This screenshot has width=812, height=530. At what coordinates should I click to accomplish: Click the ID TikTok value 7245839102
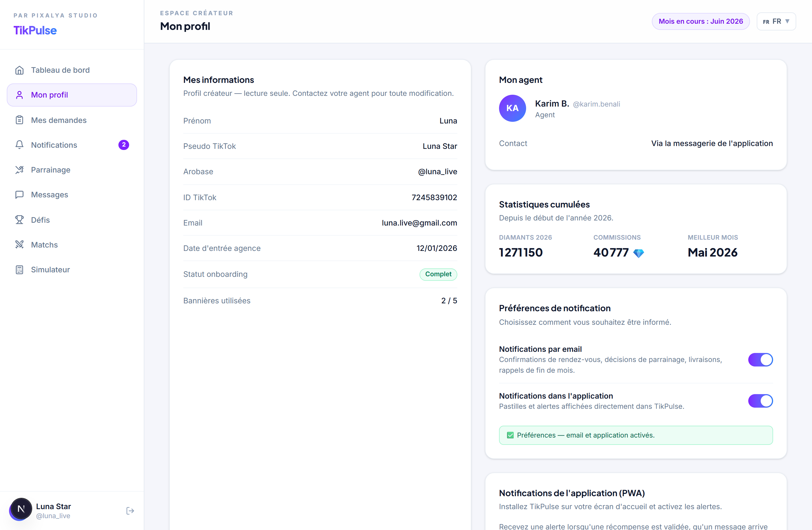434,197
